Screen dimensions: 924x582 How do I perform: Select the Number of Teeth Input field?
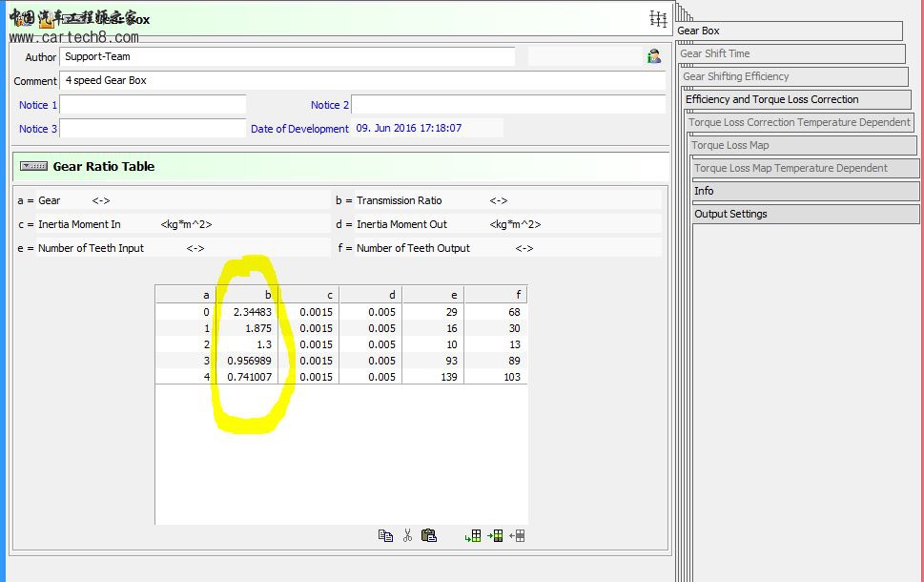click(x=183, y=248)
